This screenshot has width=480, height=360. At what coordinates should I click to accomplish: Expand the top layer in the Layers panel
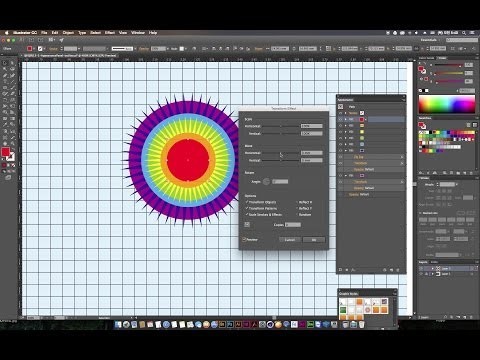click(433, 268)
